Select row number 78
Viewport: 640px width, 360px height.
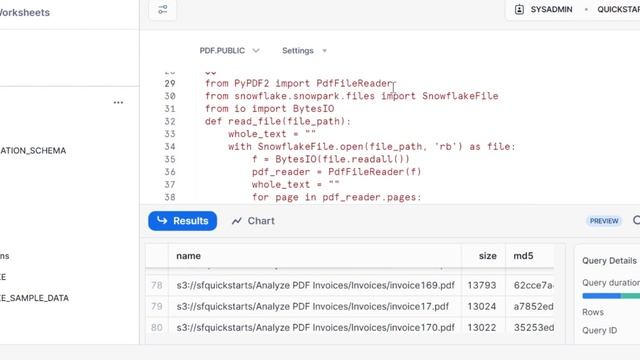(157, 285)
